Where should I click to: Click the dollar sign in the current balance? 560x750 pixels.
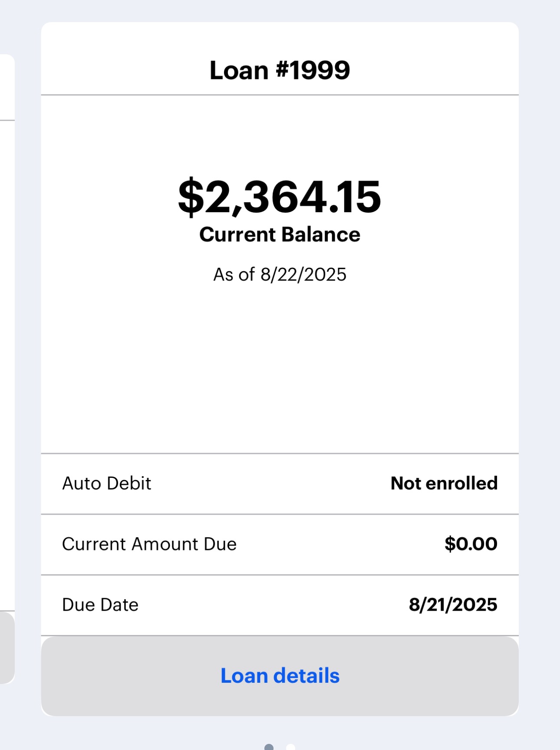tap(190, 197)
